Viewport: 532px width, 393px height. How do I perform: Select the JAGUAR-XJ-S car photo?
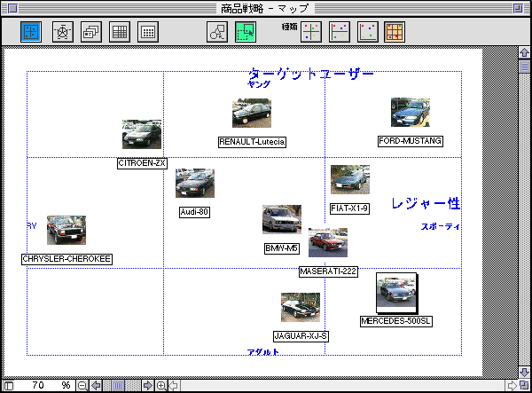point(301,308)
